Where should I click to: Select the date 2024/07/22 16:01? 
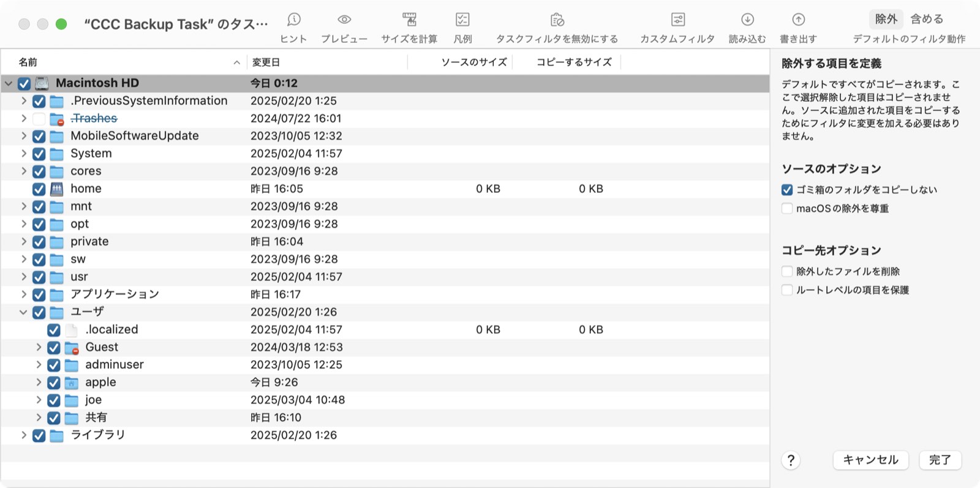point(296,119)
